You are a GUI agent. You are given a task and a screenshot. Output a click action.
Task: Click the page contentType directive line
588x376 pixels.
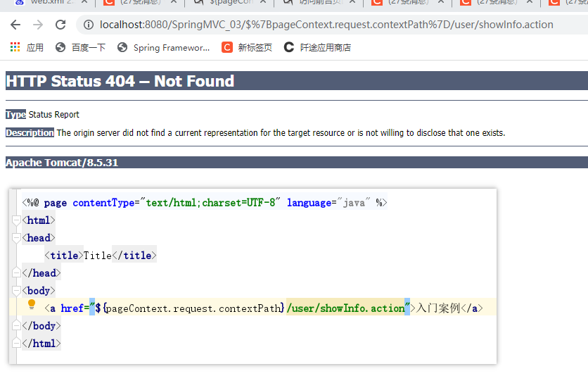pos(205,203)
